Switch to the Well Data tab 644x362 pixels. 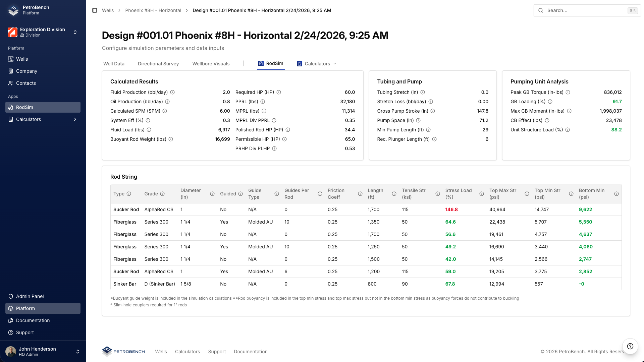point(114,64)
